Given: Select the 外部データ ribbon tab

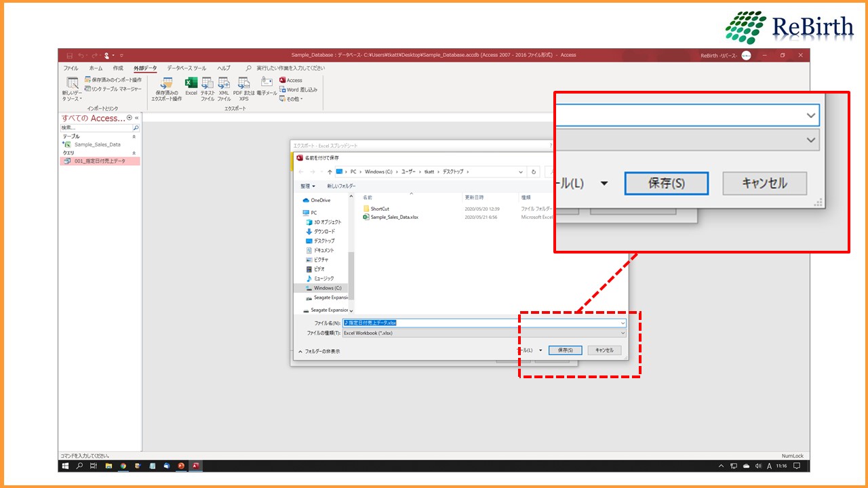Looking at the screenshot, I should pyautogui.click(x=145, y=68).
